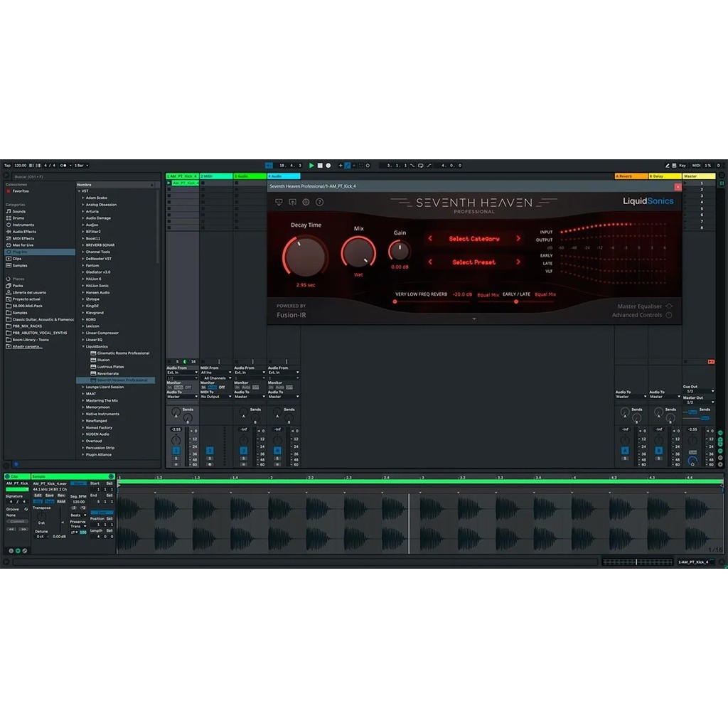
Task: Toggle the track 1 activator button
Action: [x=176, y=451]
